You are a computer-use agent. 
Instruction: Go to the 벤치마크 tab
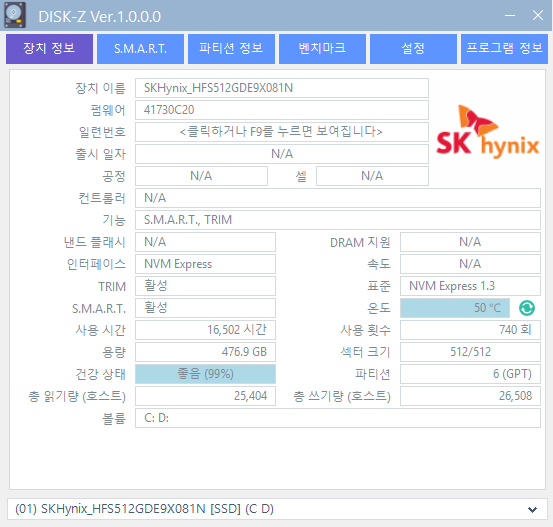(322, 49)
